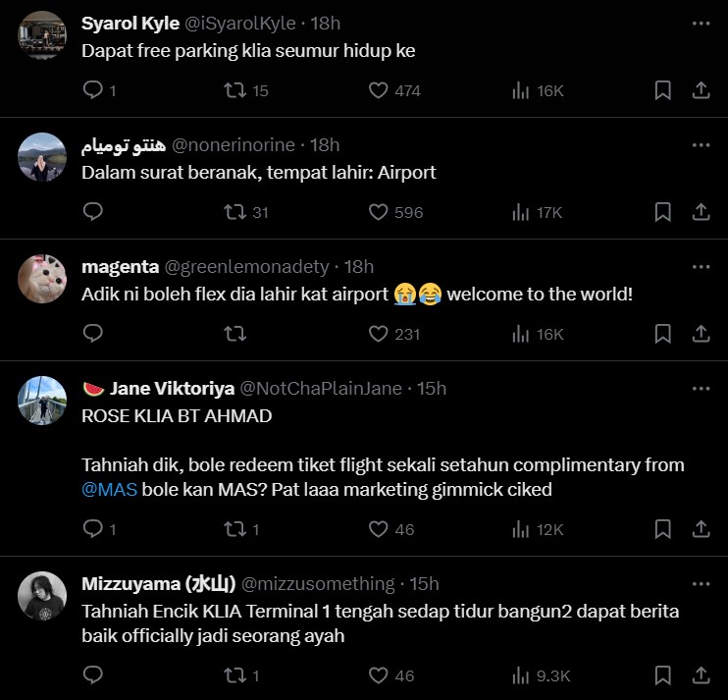
Task: Share Syarol Kyle's tweet
Action: [701, 90]
